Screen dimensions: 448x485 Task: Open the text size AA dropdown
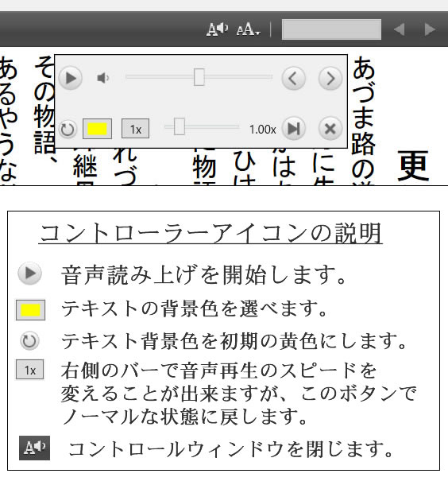[x=249, y=29]
